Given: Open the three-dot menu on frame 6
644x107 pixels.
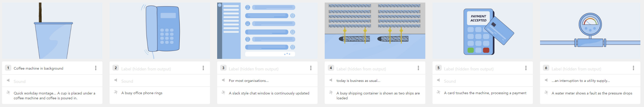Looking at the screenshot, I should click(633, 68).
